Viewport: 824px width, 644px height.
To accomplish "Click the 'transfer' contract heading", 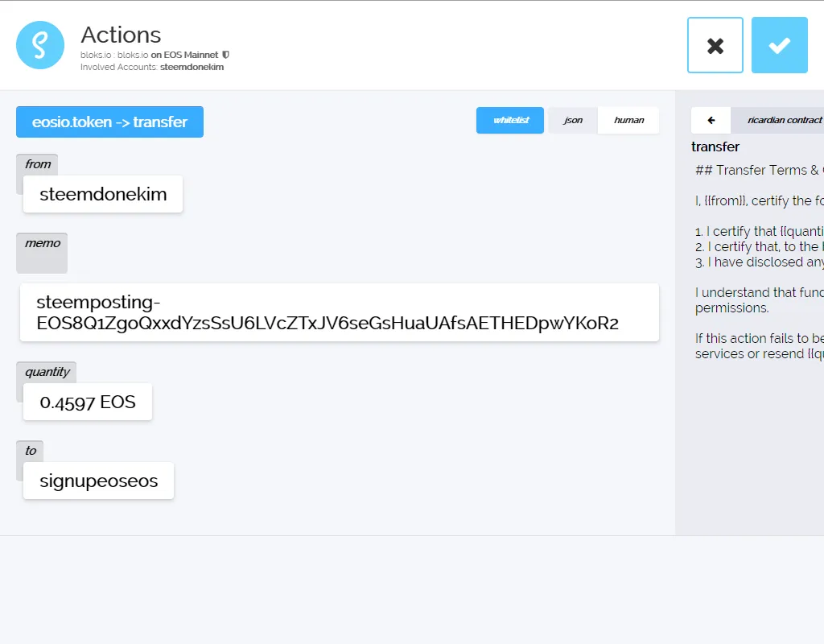I will pyautogui.click(x=715, y=147).
